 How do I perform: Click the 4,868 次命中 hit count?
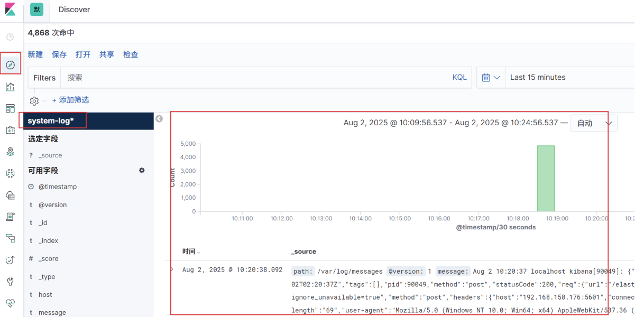click(51, 33)
